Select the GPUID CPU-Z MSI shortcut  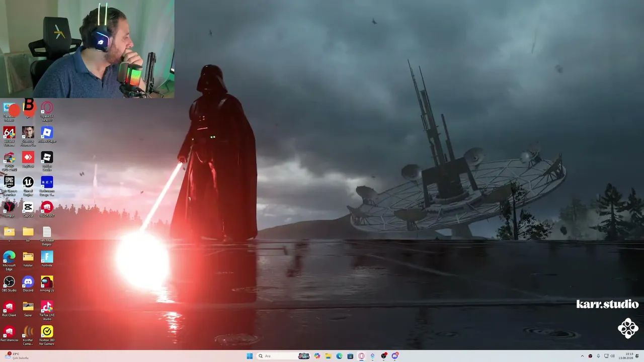[x=9, y=161]
